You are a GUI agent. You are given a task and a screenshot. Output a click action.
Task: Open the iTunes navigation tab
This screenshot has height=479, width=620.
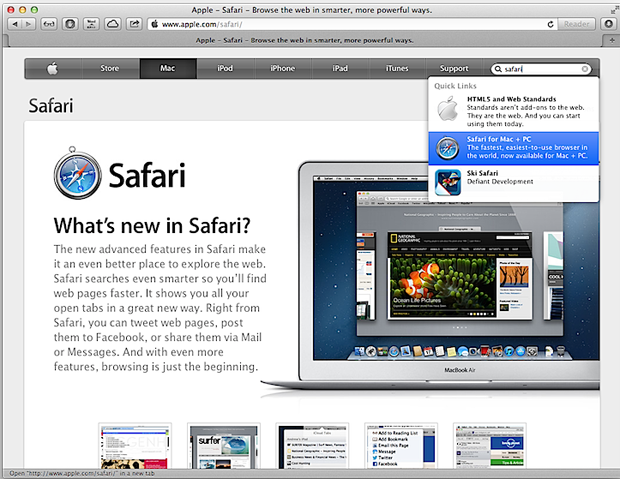397,68
